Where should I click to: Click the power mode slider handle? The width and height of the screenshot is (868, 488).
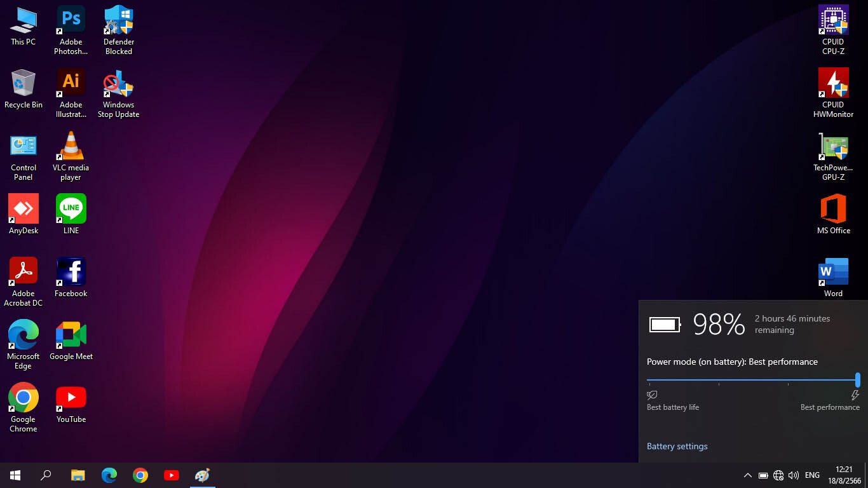click(x=858, y=380)
